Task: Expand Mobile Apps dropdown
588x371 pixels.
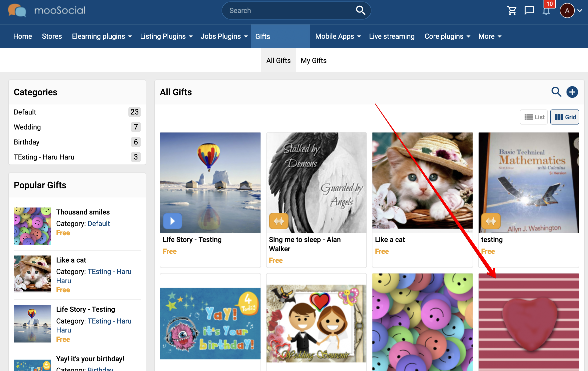Action: click(338, 36)
